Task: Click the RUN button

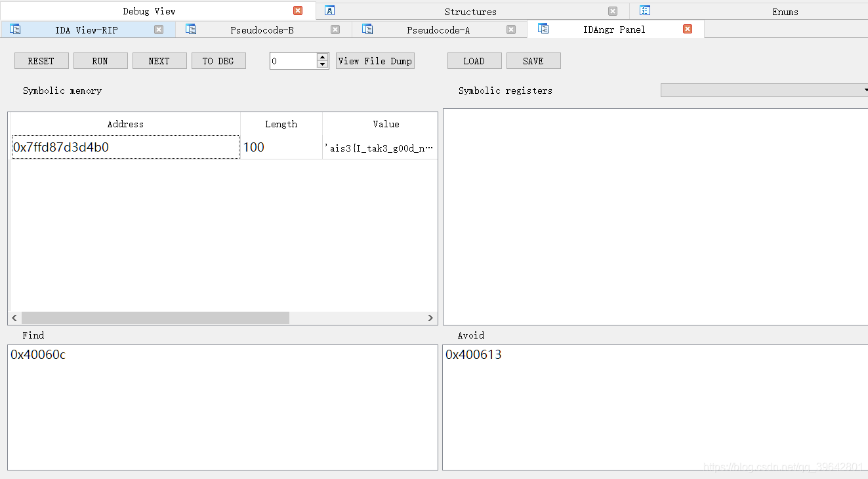Action: click(100, 61)
